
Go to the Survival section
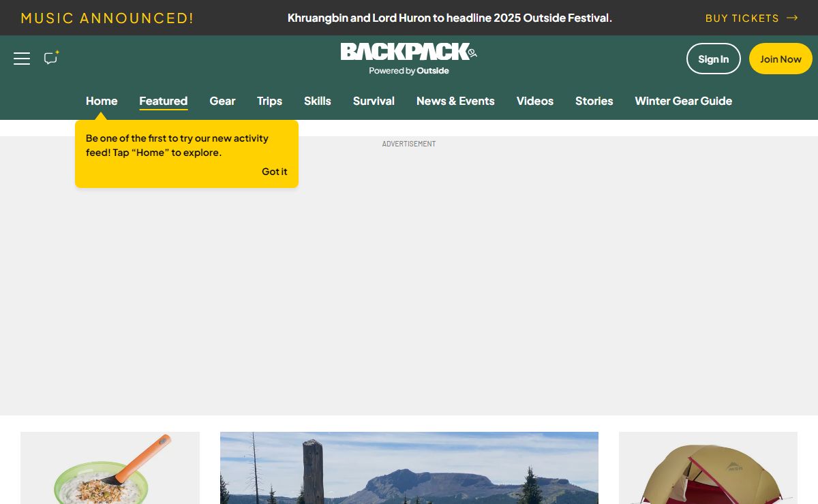[374, 101]
